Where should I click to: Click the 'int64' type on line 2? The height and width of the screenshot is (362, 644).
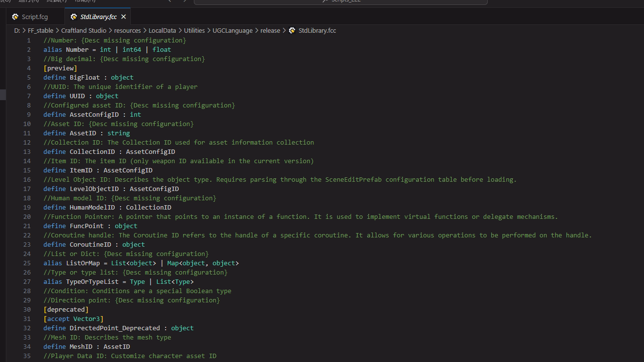[x=132, y=49]
